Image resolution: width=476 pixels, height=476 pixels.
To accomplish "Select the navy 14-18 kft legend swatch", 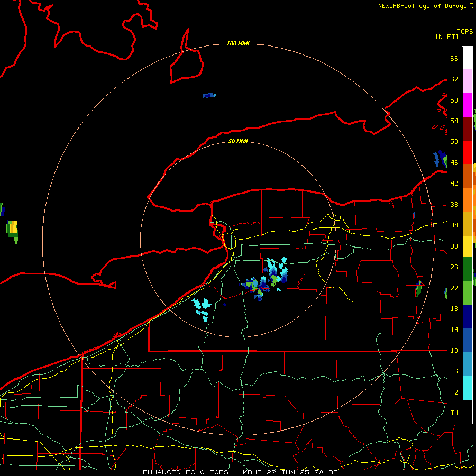I will [467, 317].
